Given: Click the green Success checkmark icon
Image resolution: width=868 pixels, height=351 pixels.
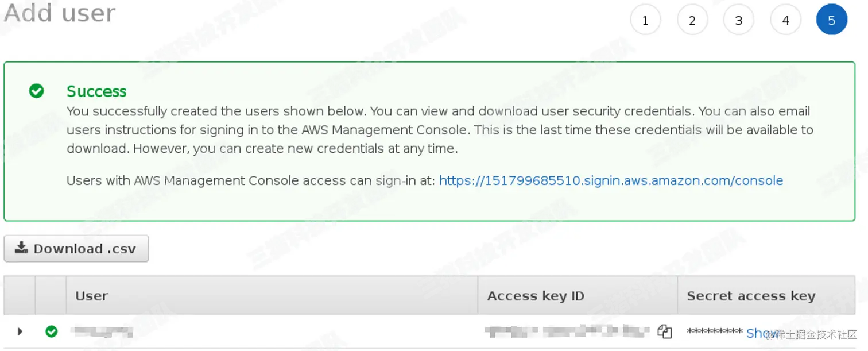Looking at the screenshot, I should click(36, 91).
